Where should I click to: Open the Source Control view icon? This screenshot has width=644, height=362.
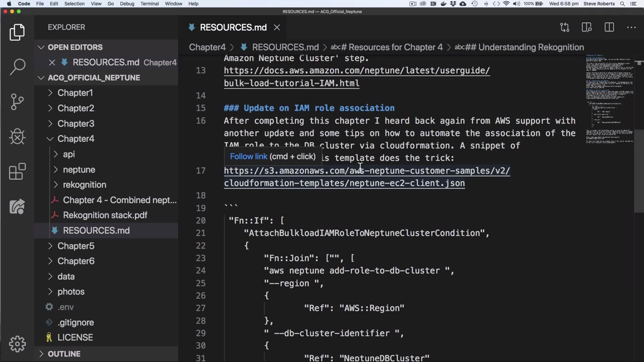[17, 102]
